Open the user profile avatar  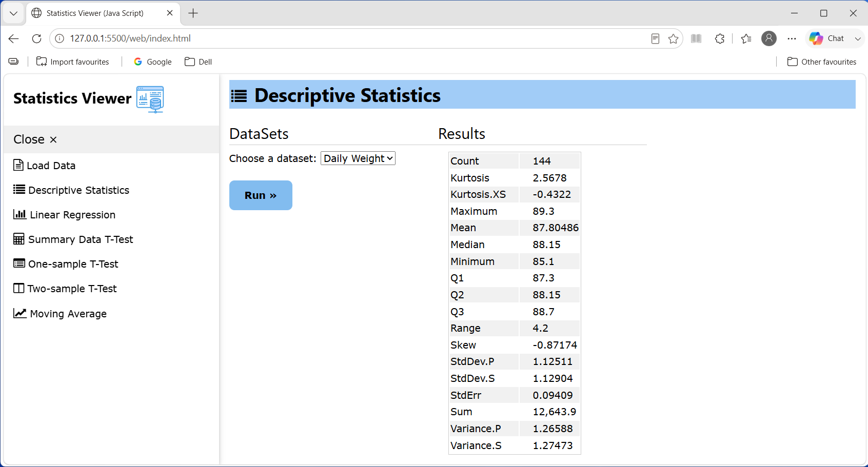click(x=769, y=38)
